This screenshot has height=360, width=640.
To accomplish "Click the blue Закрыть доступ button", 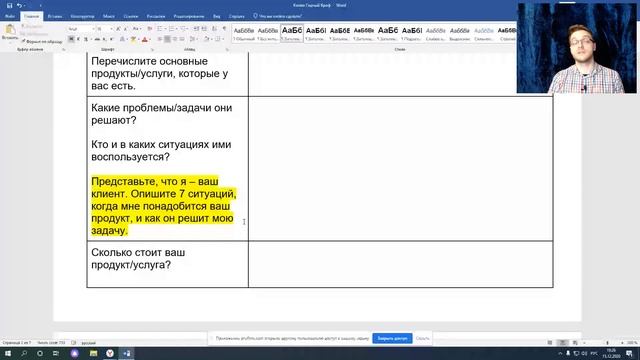I will [392, 338].
